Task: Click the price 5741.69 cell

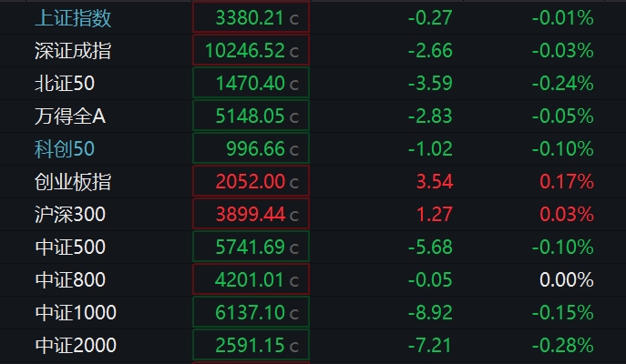Action: [x=251, y=247]
